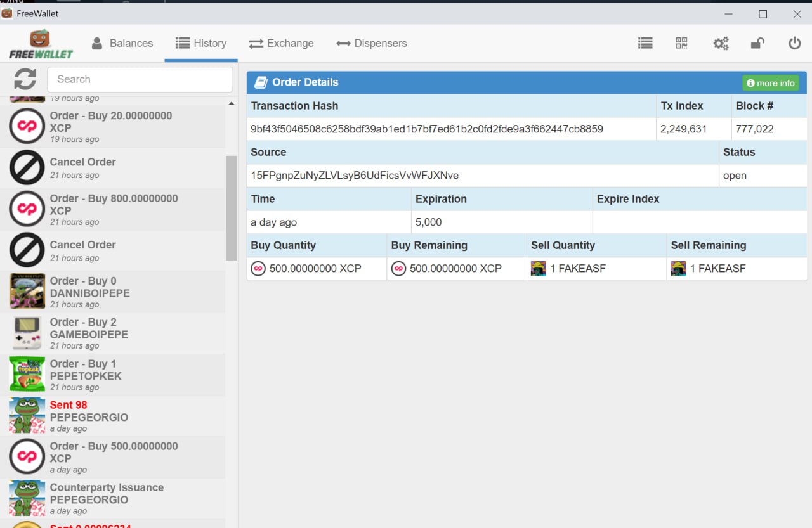Screen dimensions: 812x528
Task: Click the history list scroll up arrow
Action: (231, 103)
